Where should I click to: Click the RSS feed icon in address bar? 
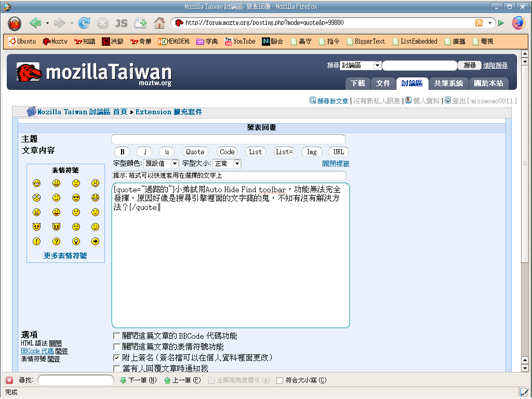point(478,23)
